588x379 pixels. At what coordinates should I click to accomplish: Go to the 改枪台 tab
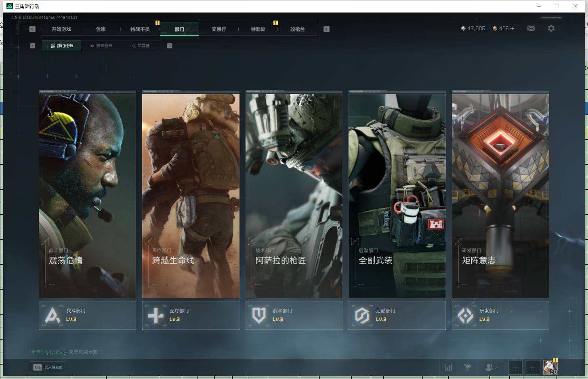click(x=297, y=29)
